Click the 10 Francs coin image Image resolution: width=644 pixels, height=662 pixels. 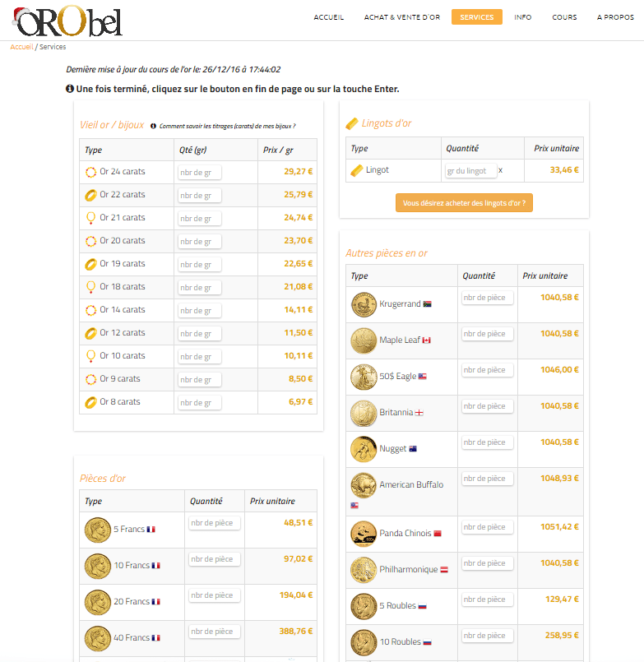tap(98, 566)
